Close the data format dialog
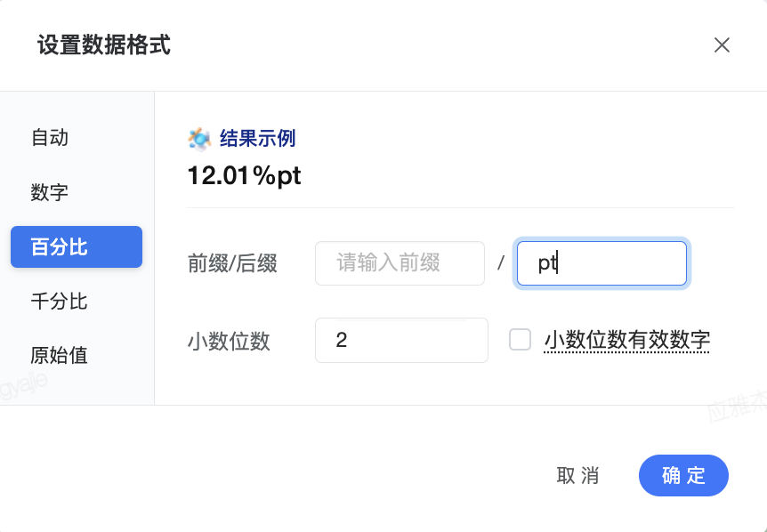The height and width of the screenshot is (532, 767). pos(722,45)
